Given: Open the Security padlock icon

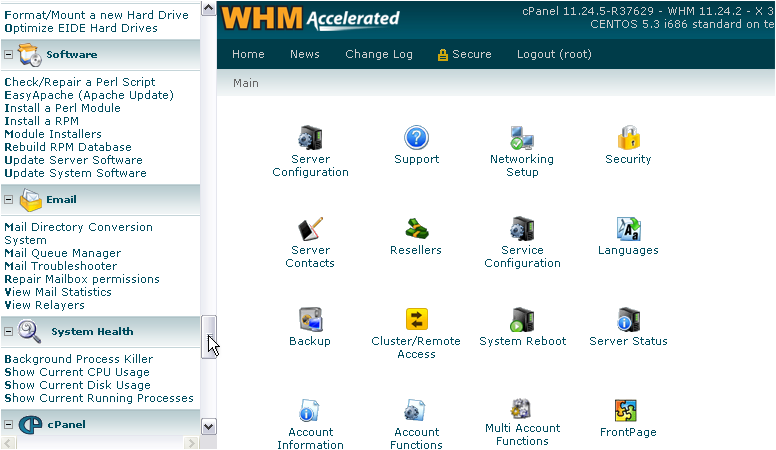Looking at the screenshot, I should (629, 138).
